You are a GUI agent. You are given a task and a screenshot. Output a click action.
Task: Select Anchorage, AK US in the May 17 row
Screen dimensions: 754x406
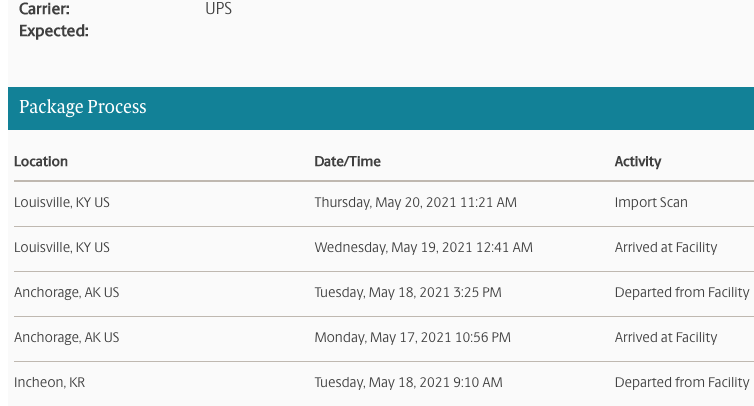tap(66, 337)
